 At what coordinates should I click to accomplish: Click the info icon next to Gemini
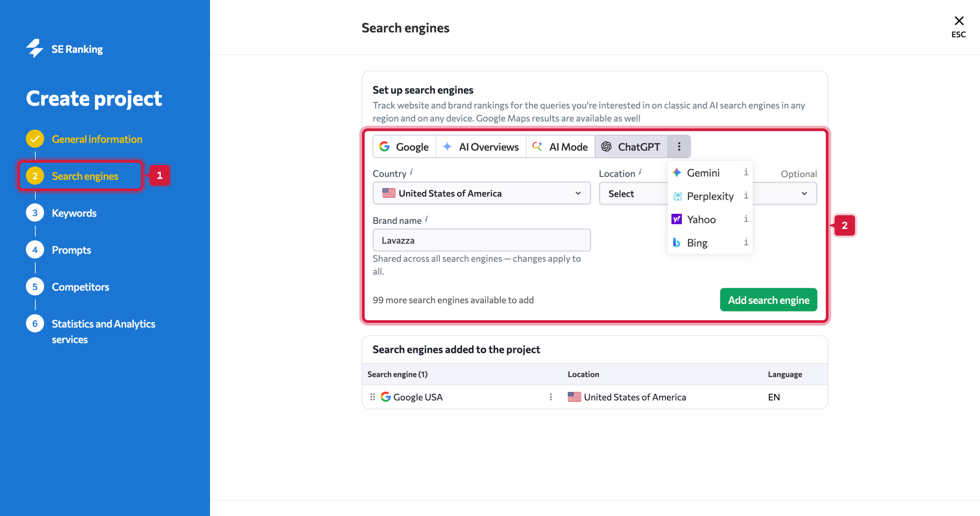pyautogui.click(x=746, y=173)
